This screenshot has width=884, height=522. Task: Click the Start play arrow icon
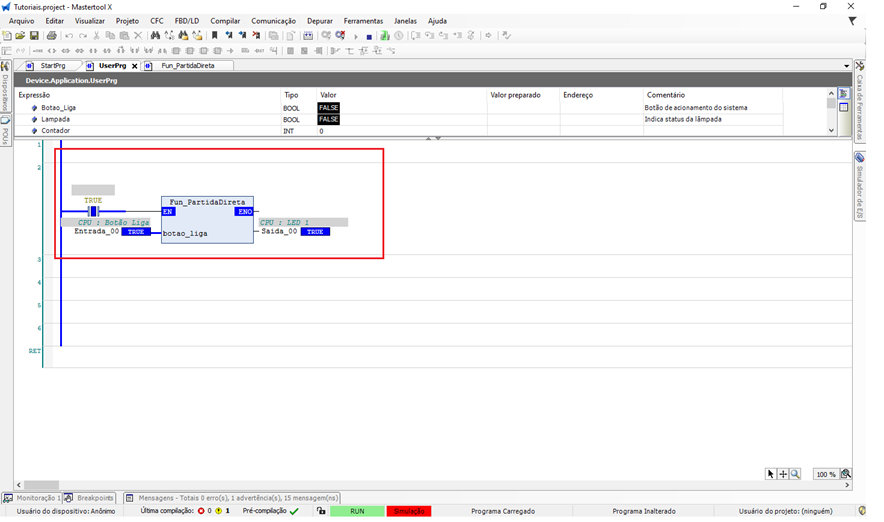pos(356,36)
